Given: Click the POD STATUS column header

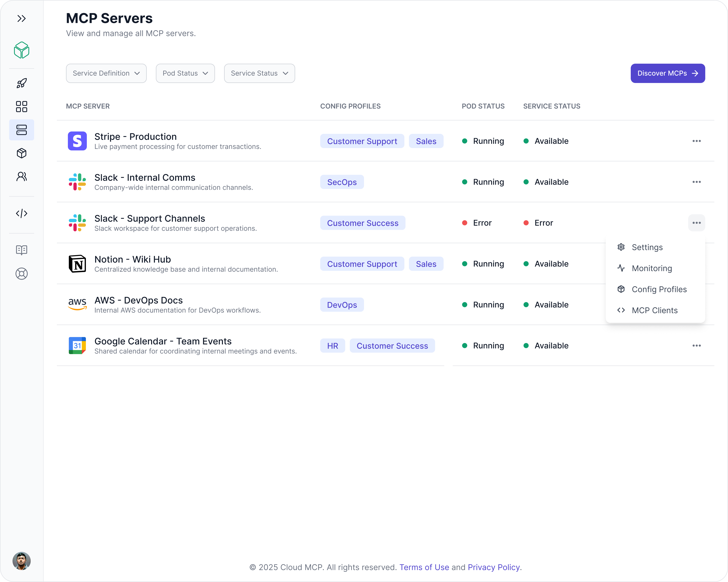Looking at the screenshot, I should [x=483, y=106].
